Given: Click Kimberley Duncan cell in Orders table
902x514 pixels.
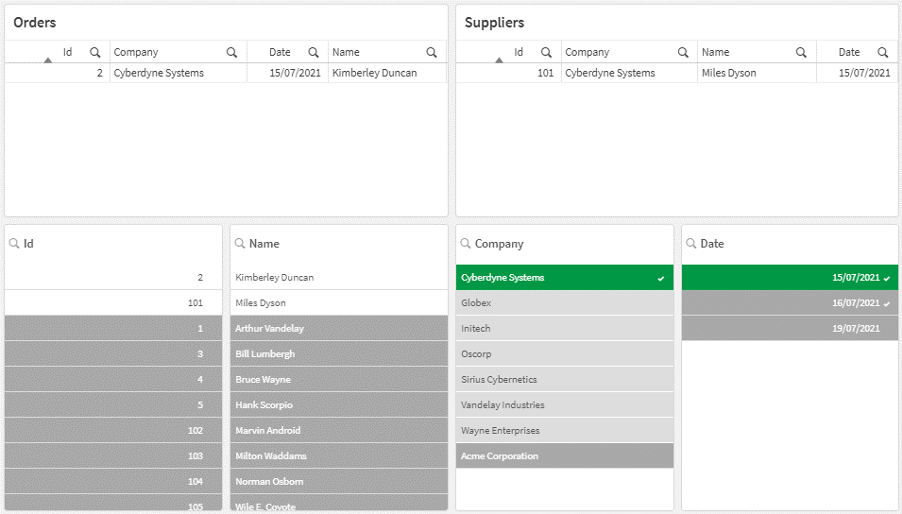Looking at the screenshot, I should pyautogui.click(x=387, y=73).
